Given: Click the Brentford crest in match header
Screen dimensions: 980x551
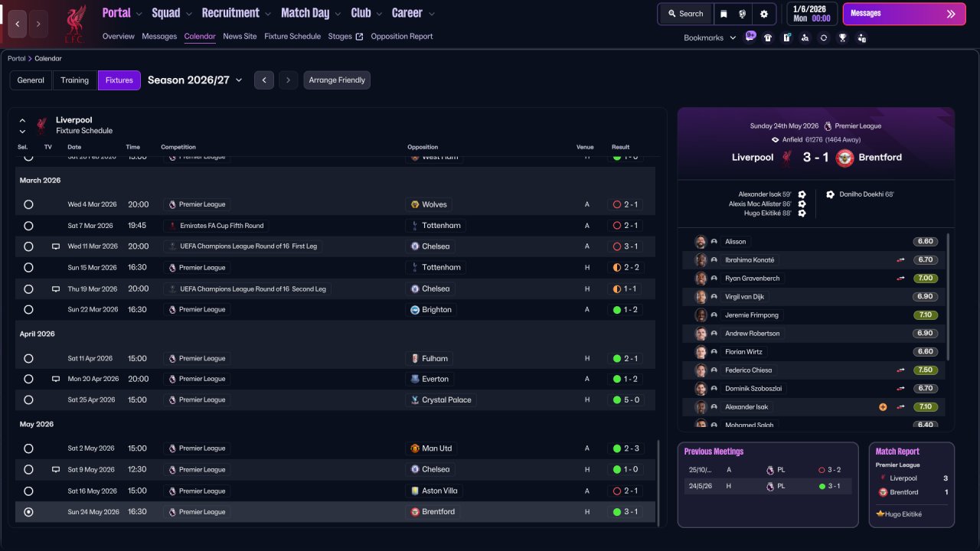Looking at the screenshot, I should (844, 158).
